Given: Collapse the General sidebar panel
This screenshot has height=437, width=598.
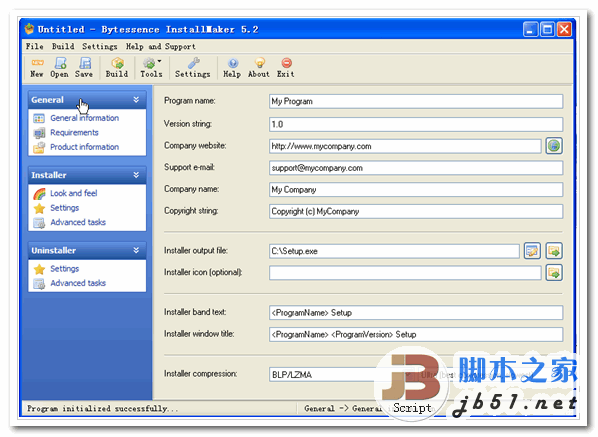Looking at the screenshot, I should tap(136, 100).
